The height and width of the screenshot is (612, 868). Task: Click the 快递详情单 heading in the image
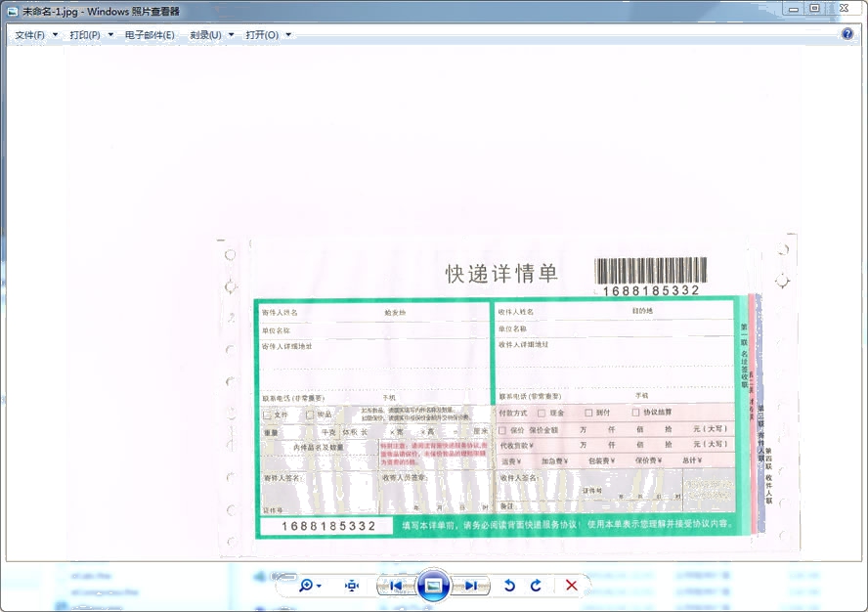pyautogui.click(x=501, y=274)
